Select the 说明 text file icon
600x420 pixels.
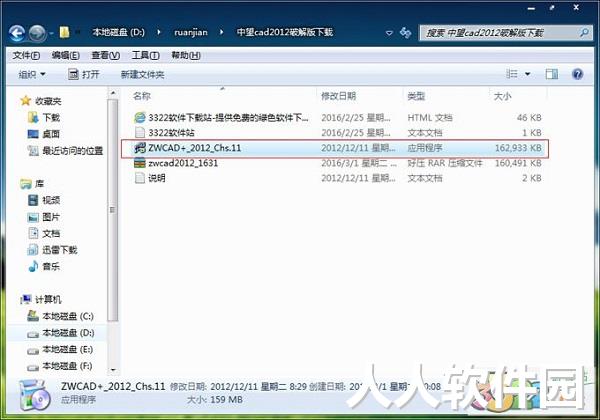(x=140, y=178)
